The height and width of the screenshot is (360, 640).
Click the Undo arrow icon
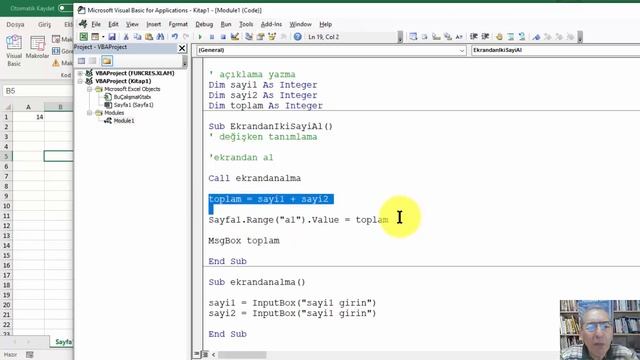click(175, 37)
